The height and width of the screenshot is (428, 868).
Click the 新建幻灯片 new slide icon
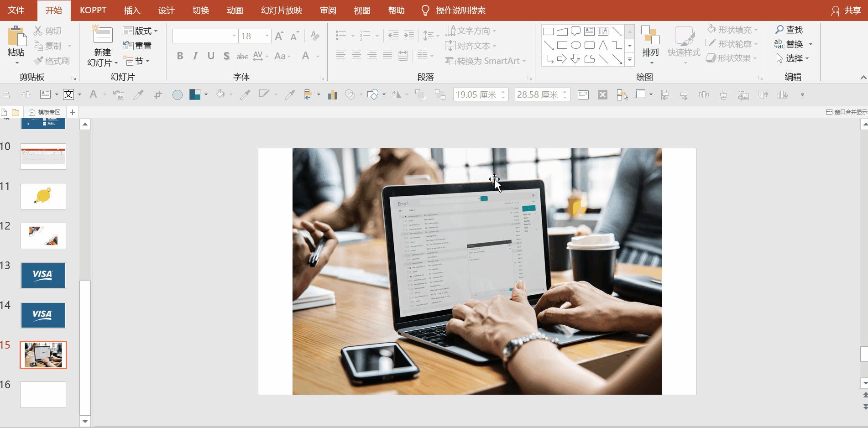point(102,36)
